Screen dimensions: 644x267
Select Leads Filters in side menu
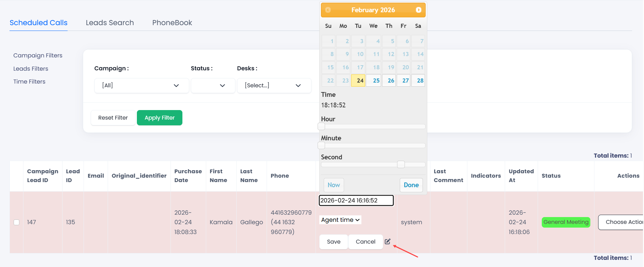click(31, 69)
